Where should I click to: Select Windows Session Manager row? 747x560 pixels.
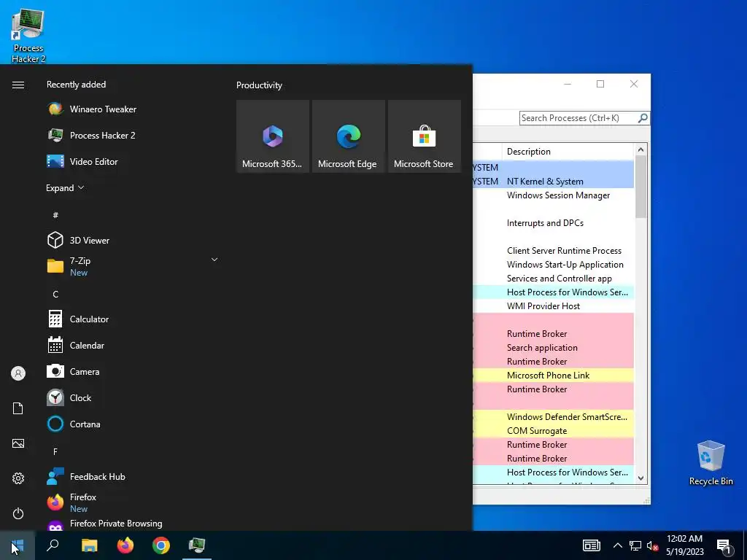554,195
